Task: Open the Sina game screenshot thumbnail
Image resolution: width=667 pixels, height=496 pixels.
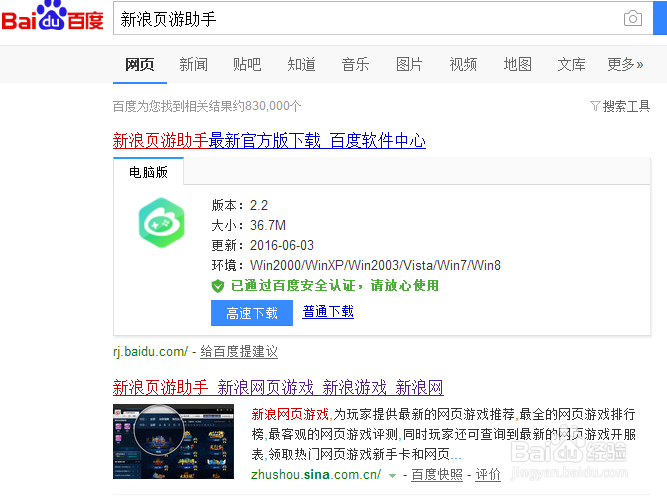Action: [173, 442]
